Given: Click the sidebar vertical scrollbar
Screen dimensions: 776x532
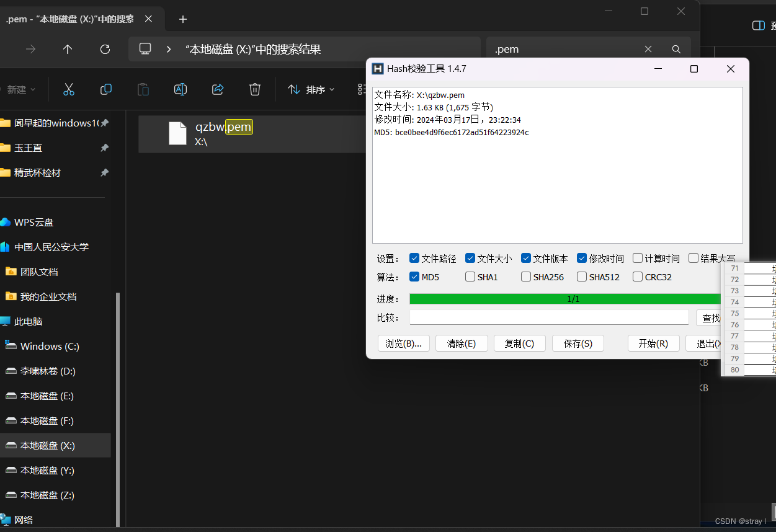Looking at the screenshot, I should click(117, 409).
